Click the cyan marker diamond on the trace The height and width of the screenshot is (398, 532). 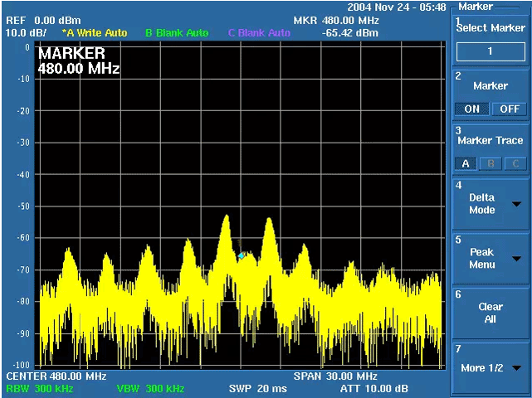242,255
